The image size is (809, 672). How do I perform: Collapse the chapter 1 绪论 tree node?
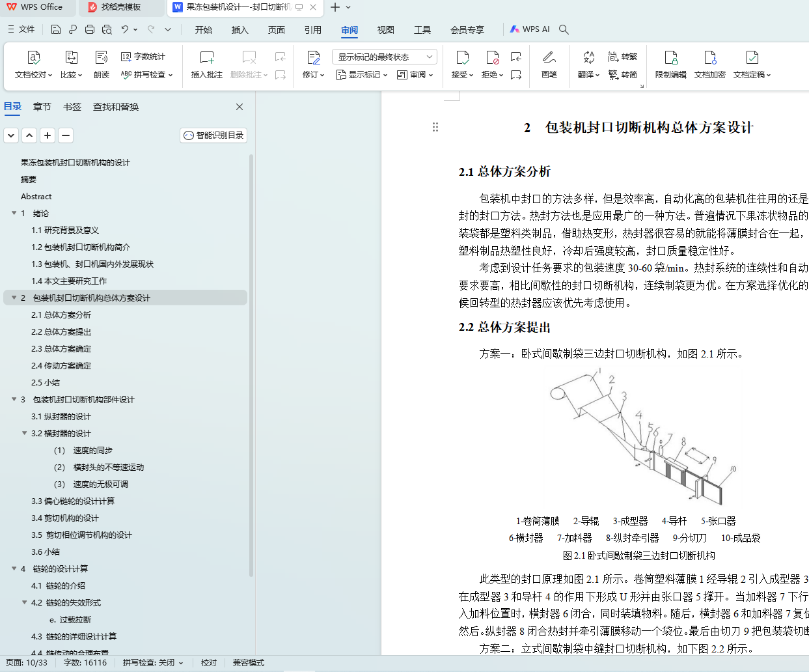point(14,213)
